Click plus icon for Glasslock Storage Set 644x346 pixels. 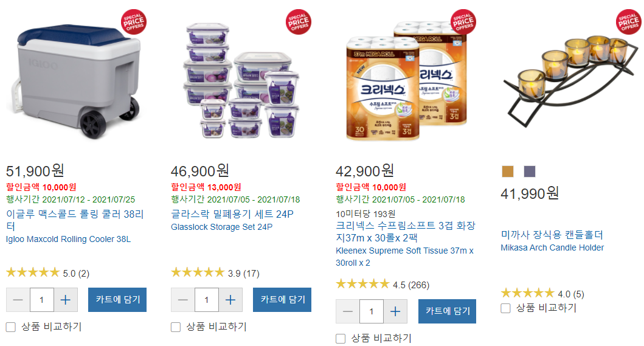230,300
